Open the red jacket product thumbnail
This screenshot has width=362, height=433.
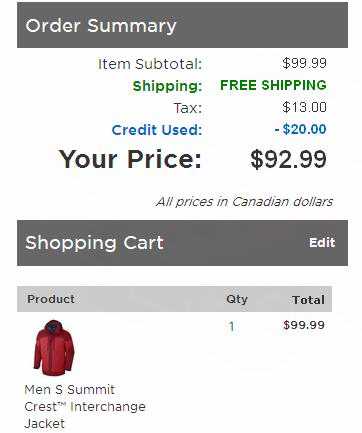coord(54,348)
